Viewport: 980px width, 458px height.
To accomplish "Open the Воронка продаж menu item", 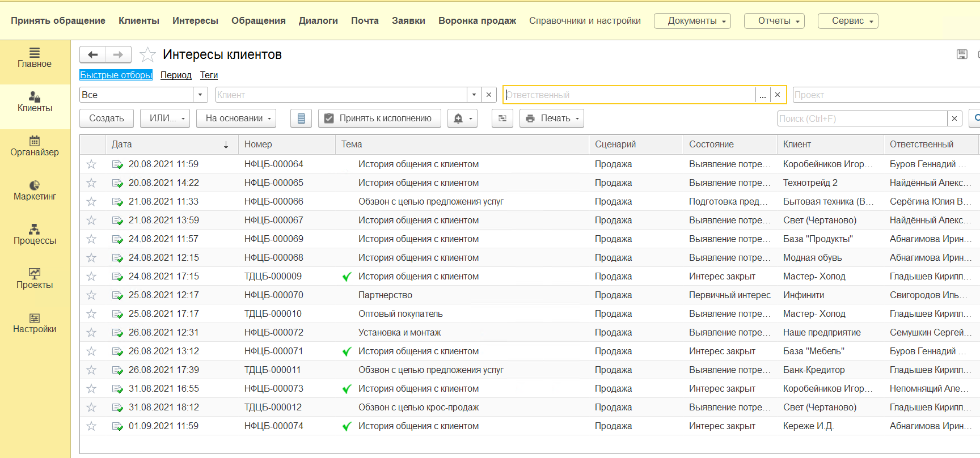I will 477,21.
